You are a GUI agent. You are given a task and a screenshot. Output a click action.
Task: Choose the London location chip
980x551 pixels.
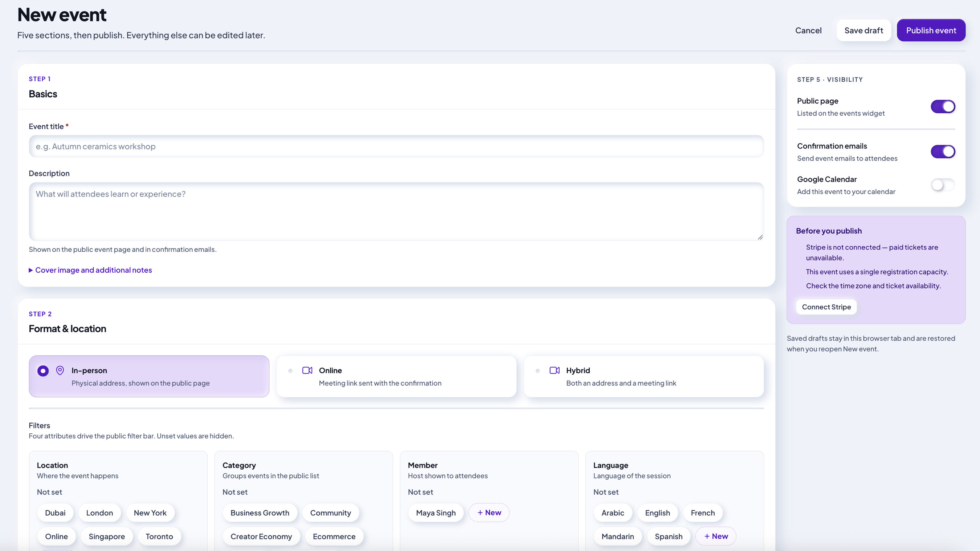pyautogui.click(x=100, y=513)
